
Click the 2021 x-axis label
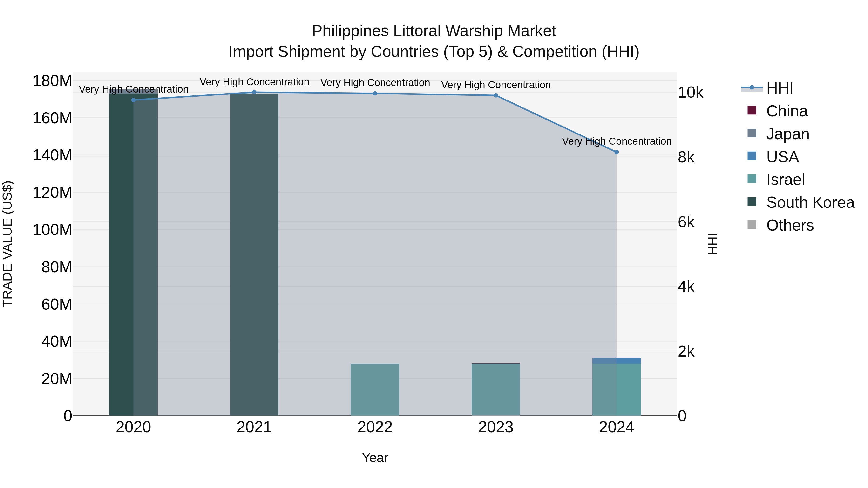click(254, 427)
